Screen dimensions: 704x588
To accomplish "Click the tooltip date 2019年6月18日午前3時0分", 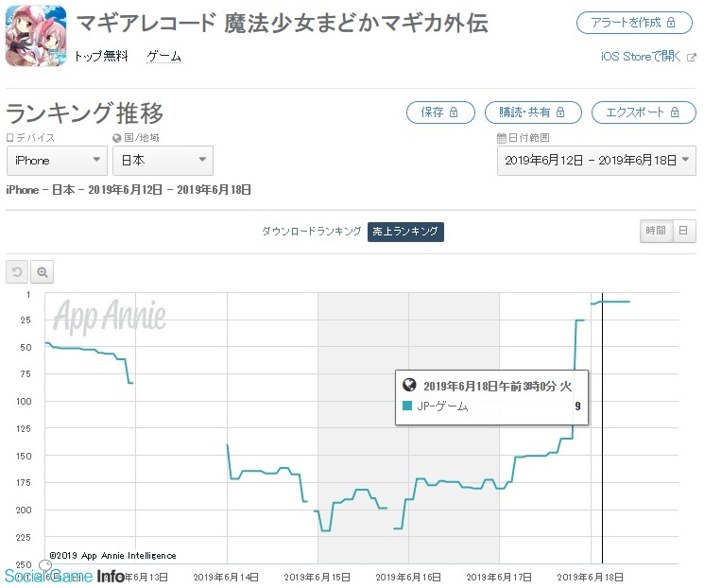I will pos(490,386).
